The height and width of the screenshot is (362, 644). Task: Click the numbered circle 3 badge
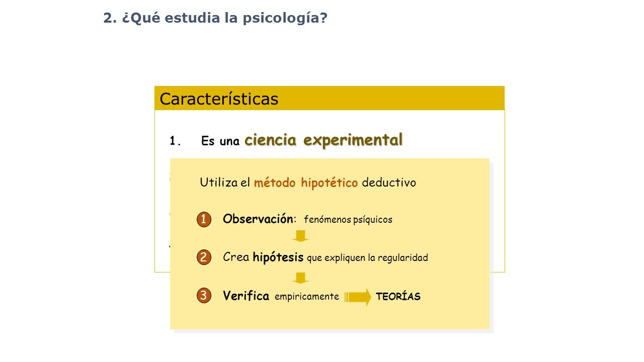pyautogui.click(x=204, y=296)
